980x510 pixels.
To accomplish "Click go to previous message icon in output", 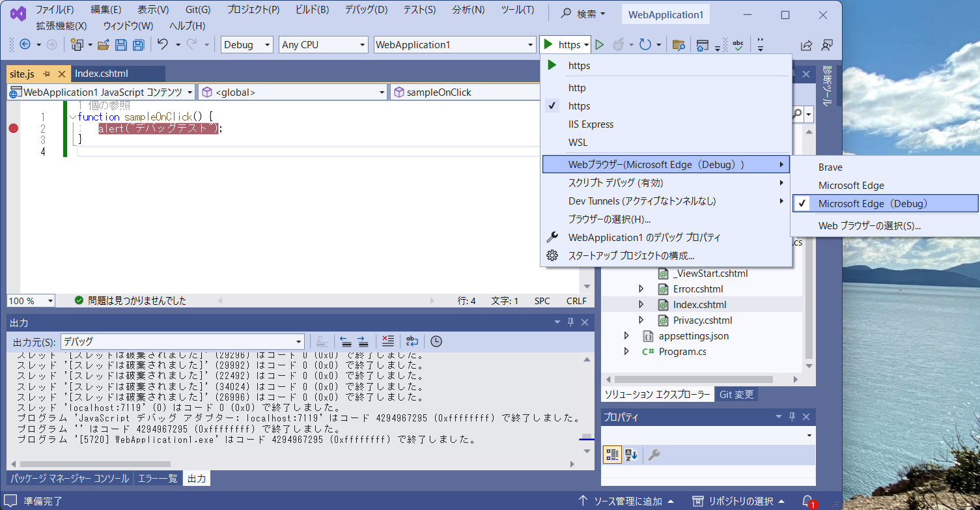I will (x=346, y=341).
